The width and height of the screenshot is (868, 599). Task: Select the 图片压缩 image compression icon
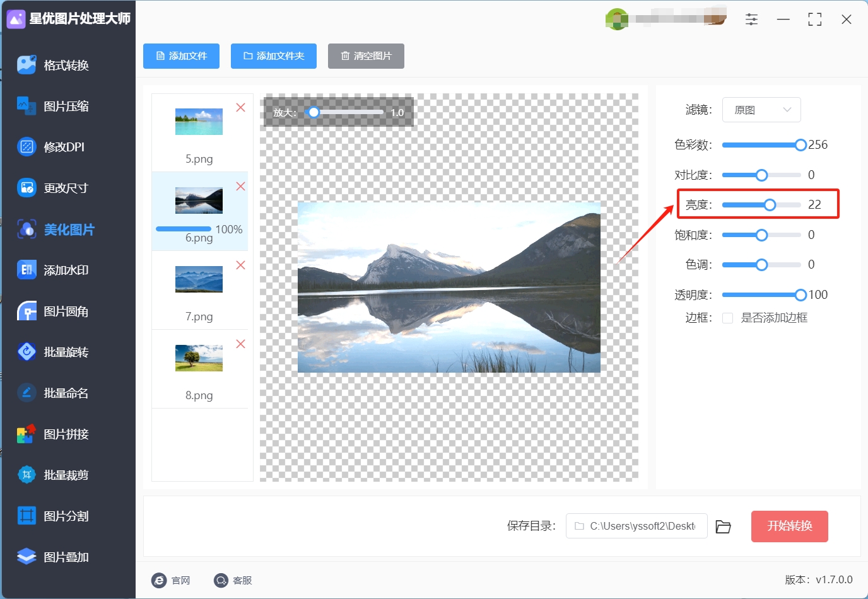[26, 106]
